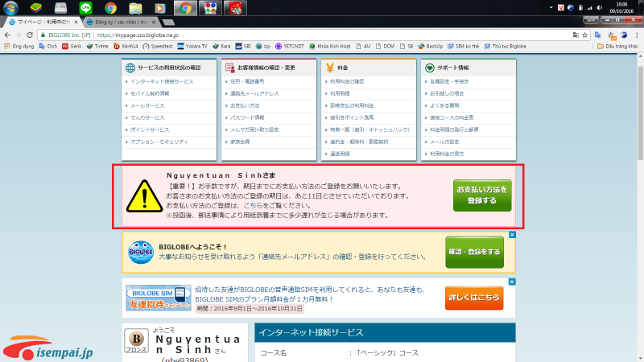Go back using Chrome's back arrow
644x362 pixels.
[7, 35]
